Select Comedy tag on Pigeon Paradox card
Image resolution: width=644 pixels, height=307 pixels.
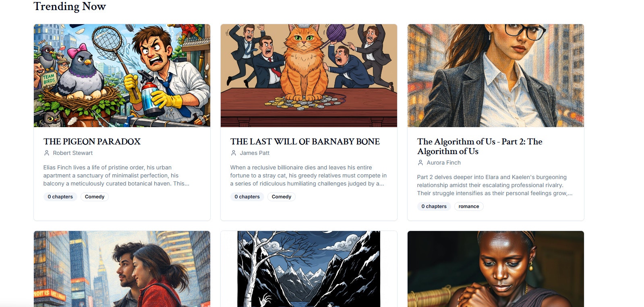click(95, 197)
